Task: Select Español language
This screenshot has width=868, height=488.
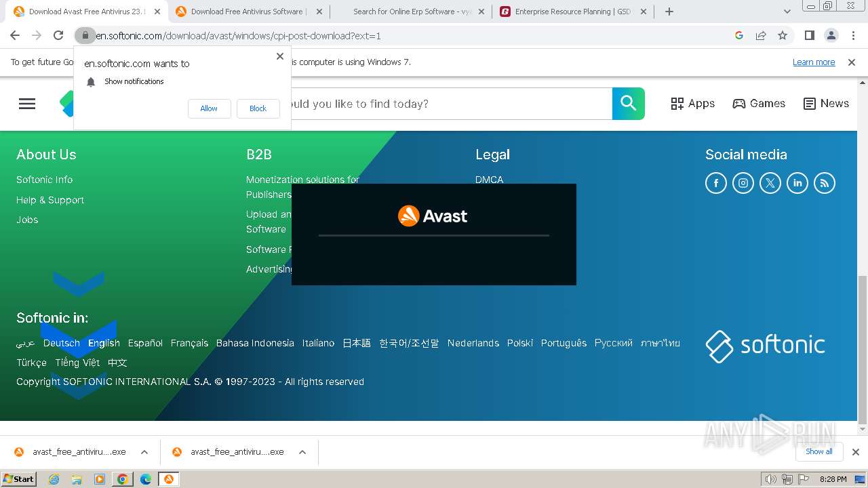Action: (x=145, y=343)
